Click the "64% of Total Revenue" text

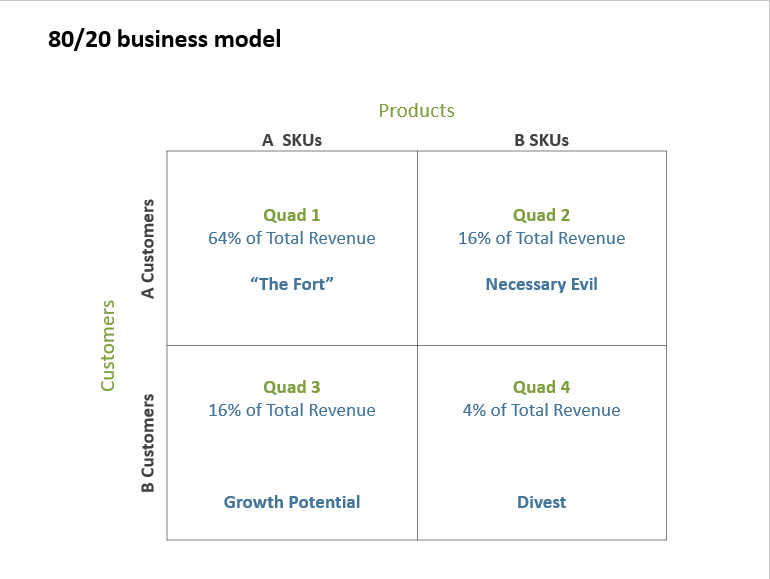292,238
